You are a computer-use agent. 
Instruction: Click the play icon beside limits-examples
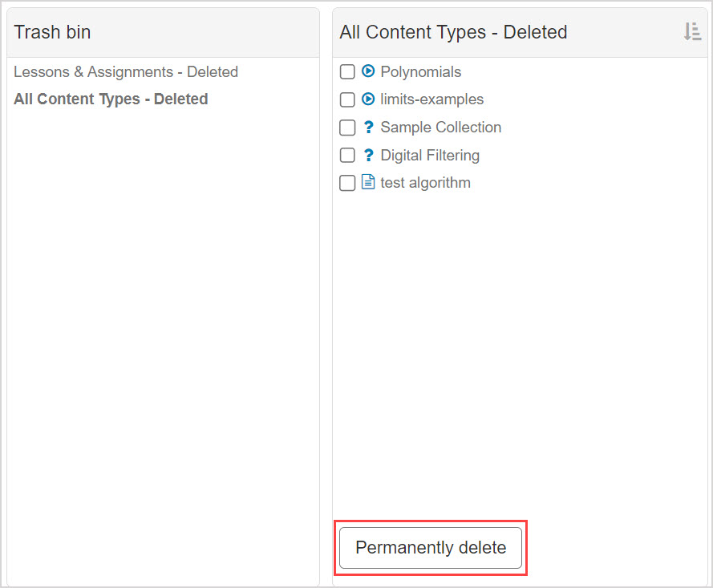367,99
